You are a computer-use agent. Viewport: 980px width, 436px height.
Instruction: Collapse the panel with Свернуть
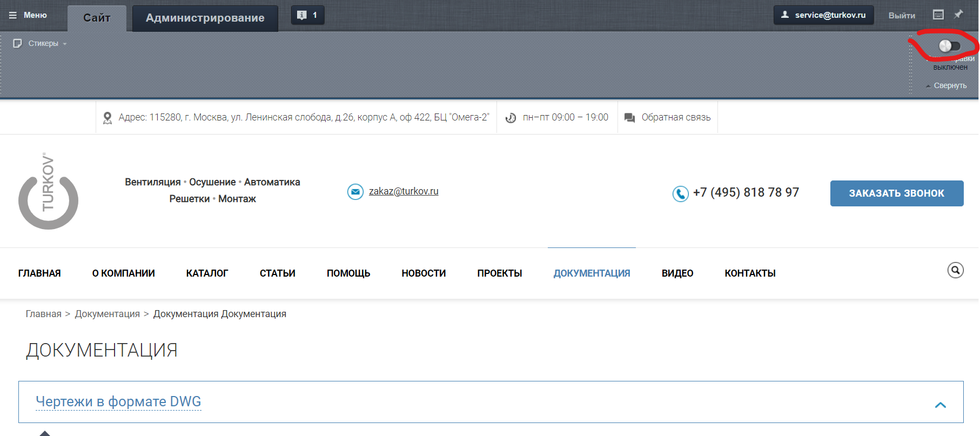[x=947, y=85]
